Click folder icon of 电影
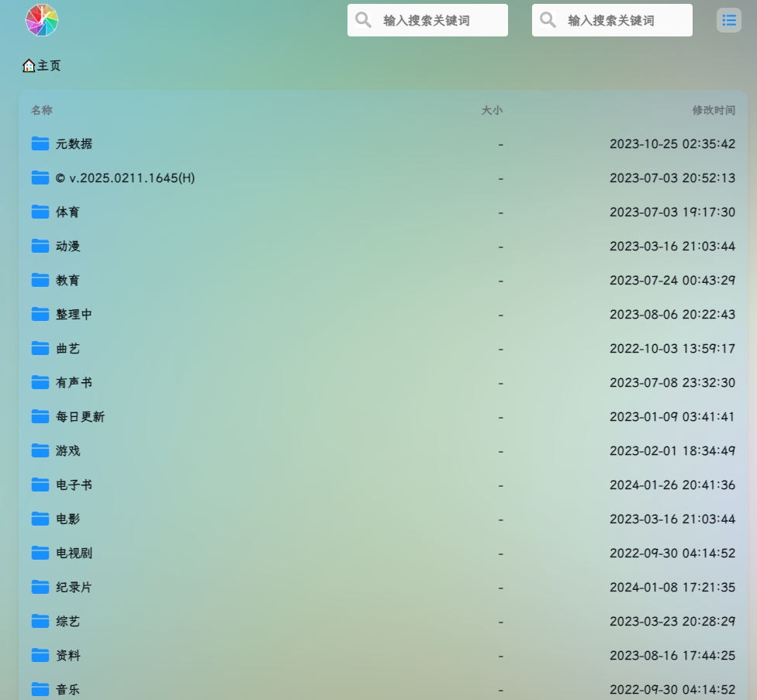Image resolution: width=757 pixels, height=700 pixels. [40, 519]
